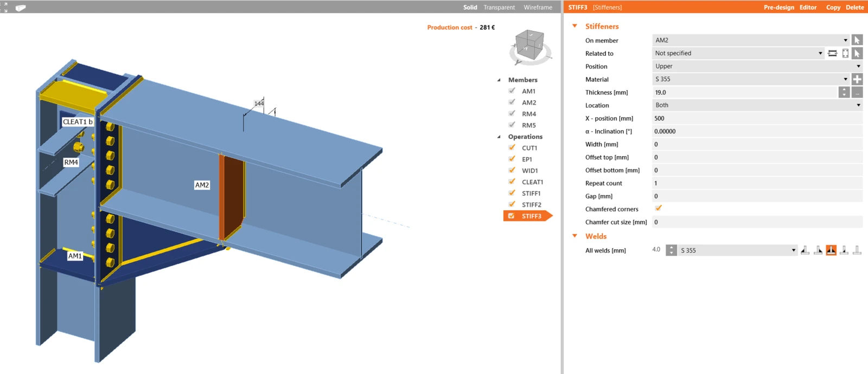Switch to Wireframe view mode

coord(538,7)
